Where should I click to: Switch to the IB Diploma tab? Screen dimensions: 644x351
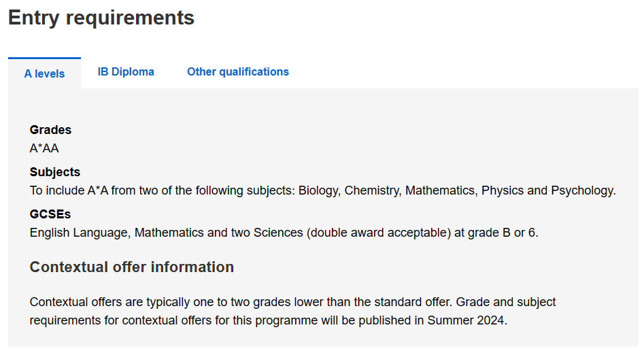coord(126,71)
